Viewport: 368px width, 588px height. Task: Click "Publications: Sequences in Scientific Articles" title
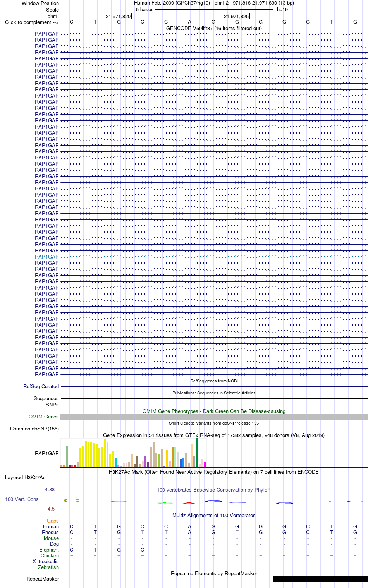214,393
